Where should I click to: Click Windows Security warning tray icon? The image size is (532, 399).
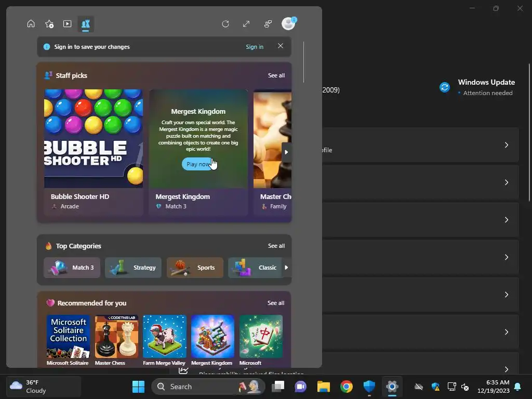point(435,387)
